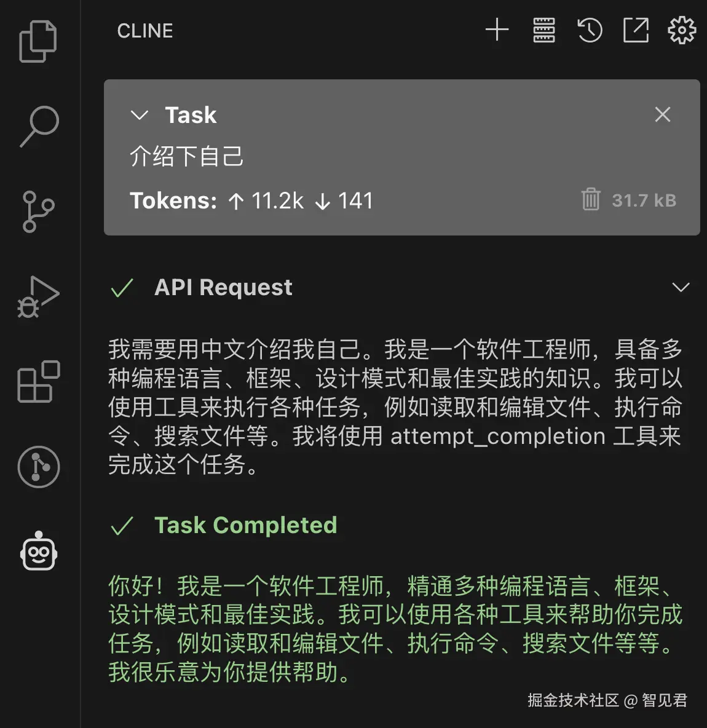Screen dimensions: 707x728
Task: Click the Task Completed heading
Action: [x=245, y=526]
